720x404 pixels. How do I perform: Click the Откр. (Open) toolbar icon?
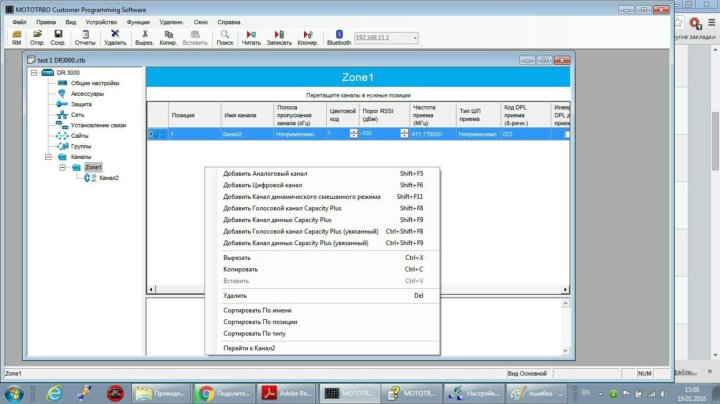(37, 37)
